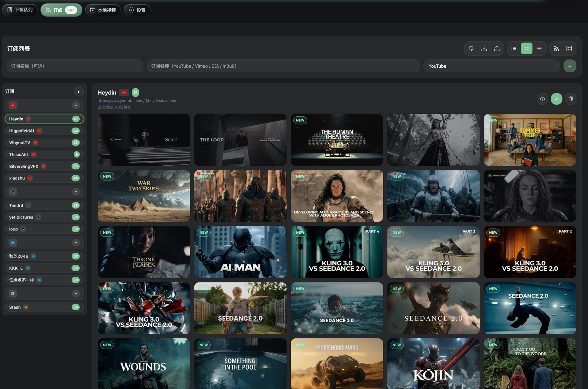
Task: Open the Adobe Photoshop AI characters thumbnail
Action: (x=337, y=196)
